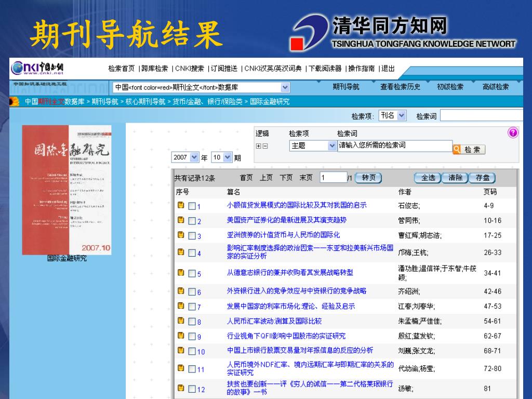
Task: Click document icon for record 12
Action: pos(181,388)
